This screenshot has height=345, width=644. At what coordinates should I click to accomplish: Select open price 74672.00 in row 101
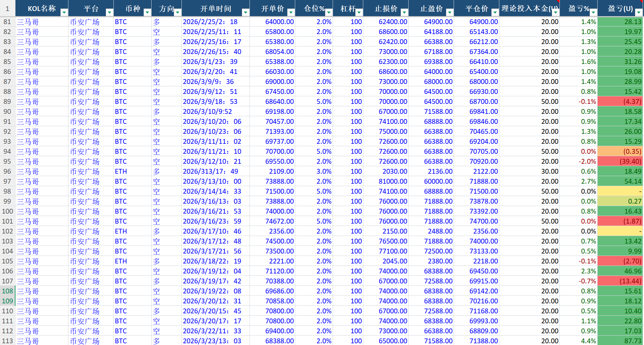coord(272,221)
